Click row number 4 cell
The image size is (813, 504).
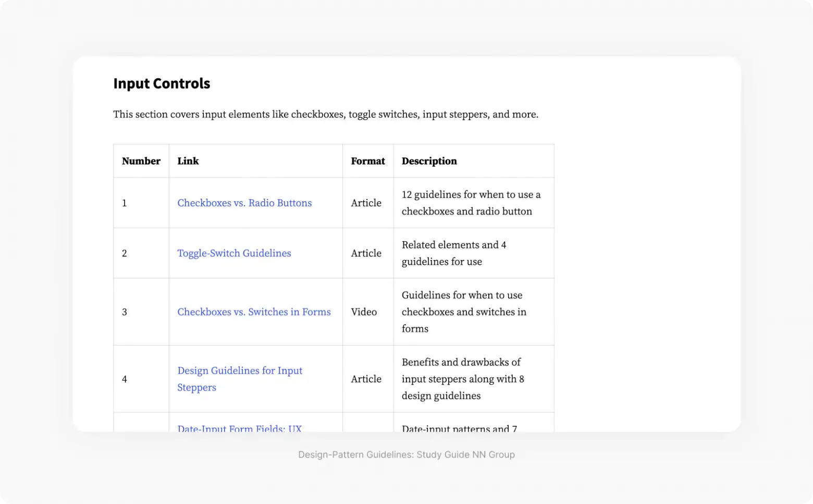pyautogui.click(x=125, y=379)
